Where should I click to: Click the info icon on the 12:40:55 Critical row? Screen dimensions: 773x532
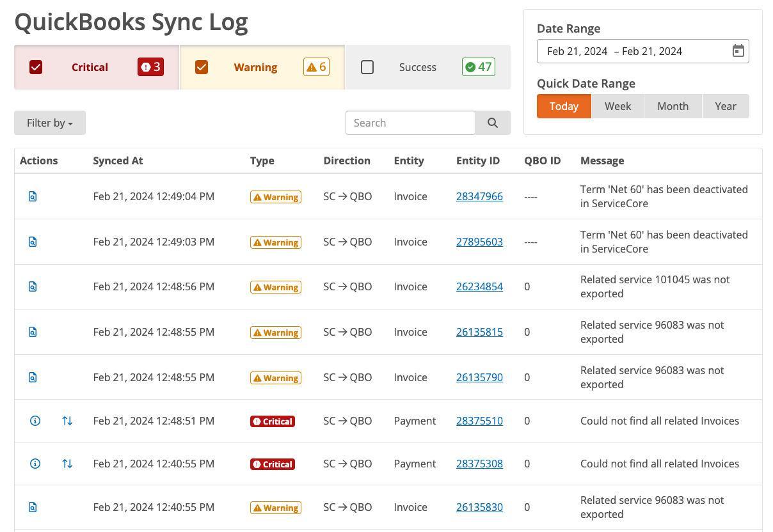click(35, 464)
